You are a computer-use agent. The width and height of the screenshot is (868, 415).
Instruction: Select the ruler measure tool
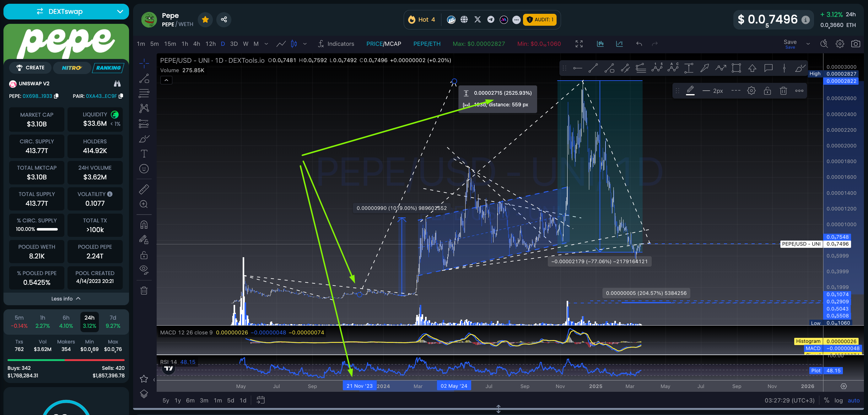tap(144, 189)
